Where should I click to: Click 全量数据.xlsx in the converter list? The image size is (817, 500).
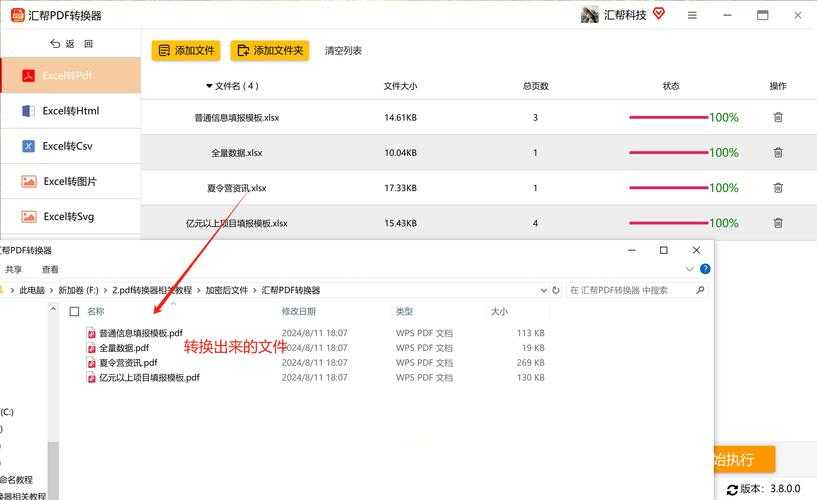tap(237, 153)
